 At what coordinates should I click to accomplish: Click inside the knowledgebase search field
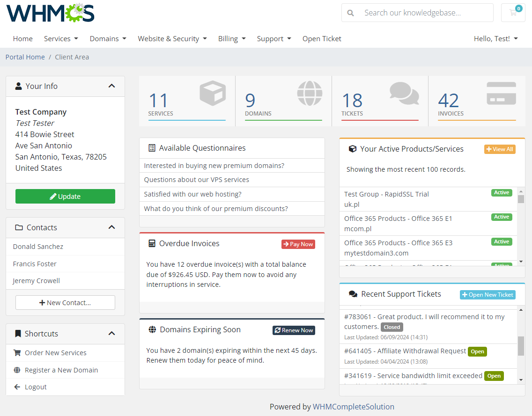click(421, 13)
